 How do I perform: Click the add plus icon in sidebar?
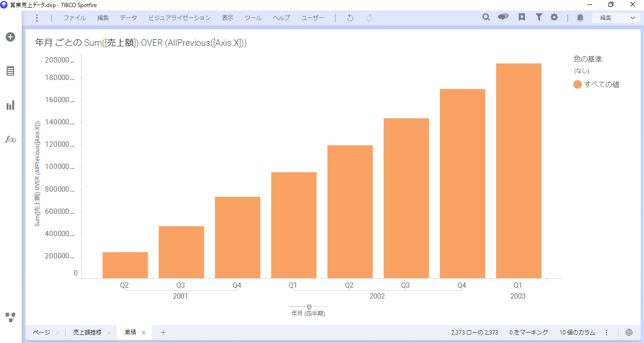point(10,37)
